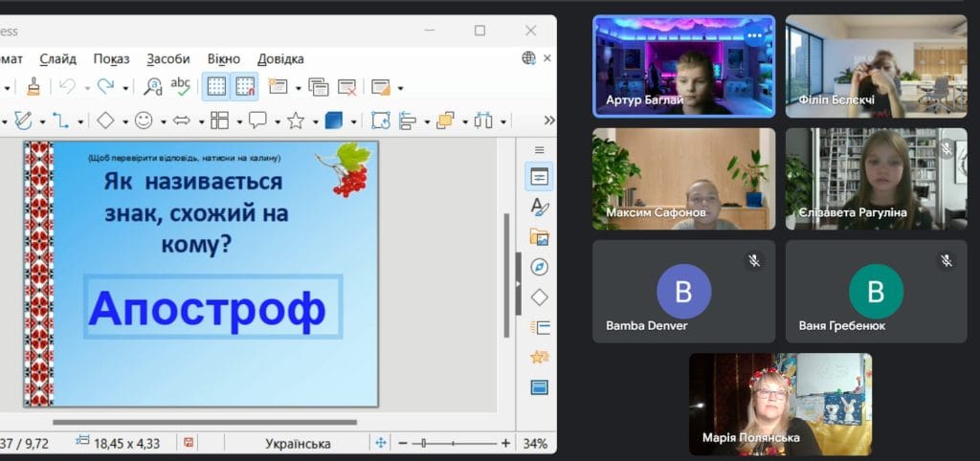Select the Callout shapes tool
The width and height of the screenshot is (980, 461).
tap(257, 120)
